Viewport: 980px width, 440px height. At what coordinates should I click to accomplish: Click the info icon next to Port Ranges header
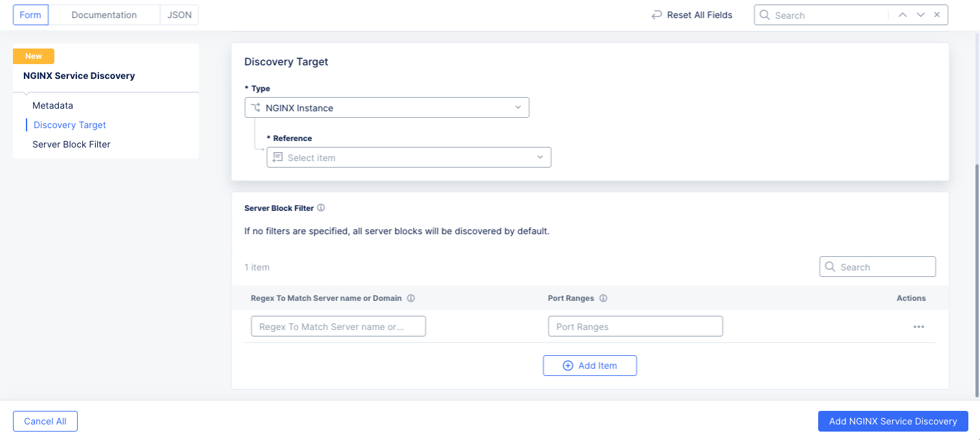coord(603,298)
